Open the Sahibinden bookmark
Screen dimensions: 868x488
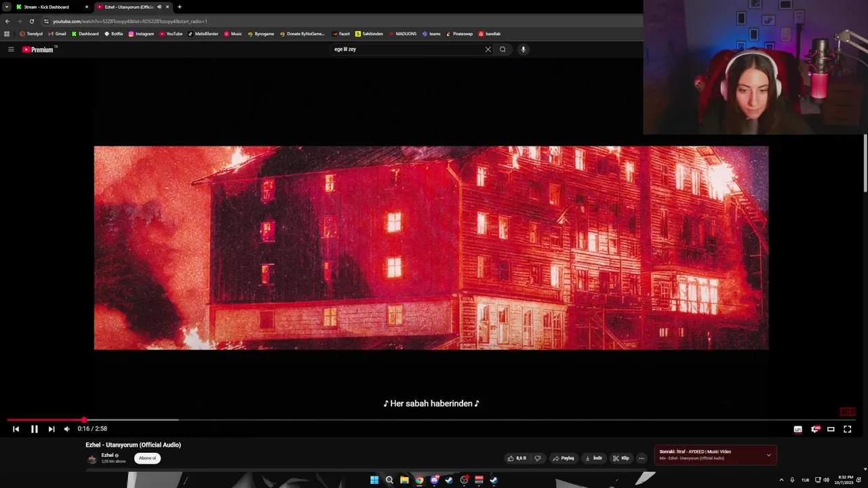[369, 34]
